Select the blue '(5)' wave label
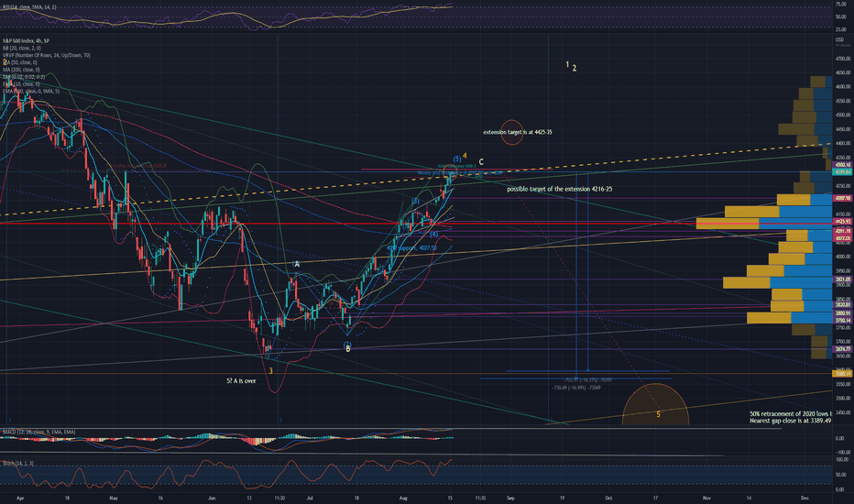 457,159
